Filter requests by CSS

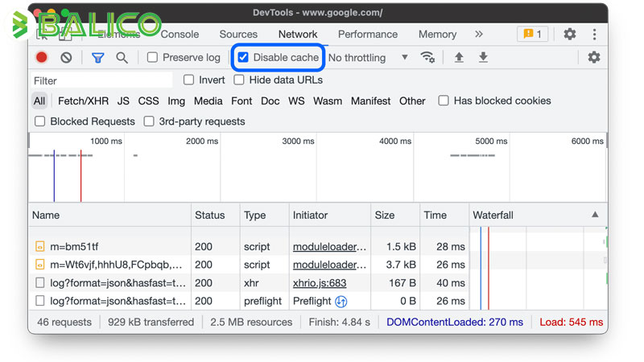point(148,101)
